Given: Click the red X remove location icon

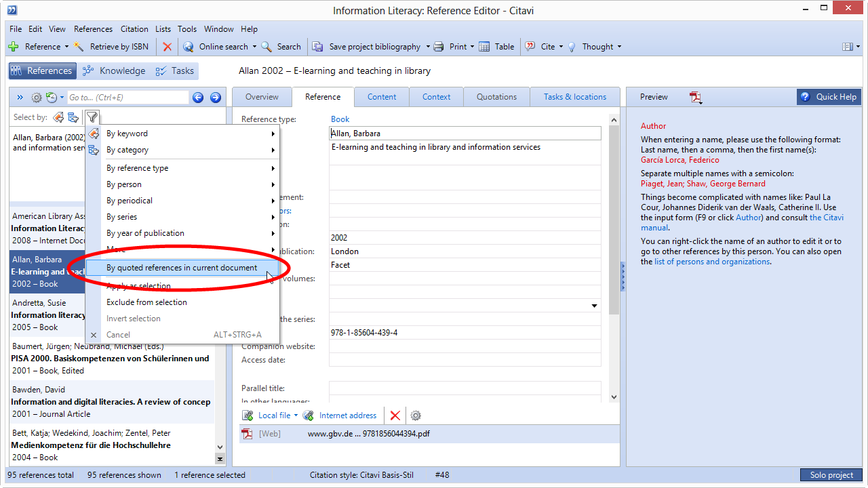Looking at the screenshot, I should (x=395, y=415).
